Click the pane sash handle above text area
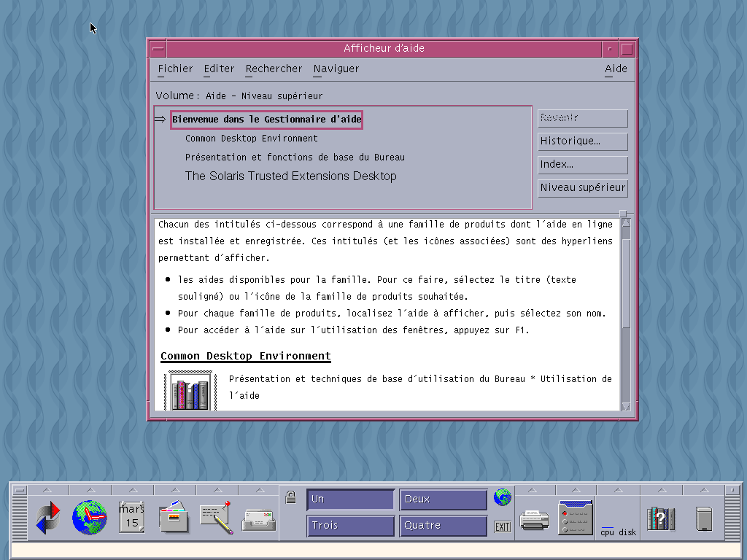This screenshot has width=747, height=560. click(x=623, y=214)
